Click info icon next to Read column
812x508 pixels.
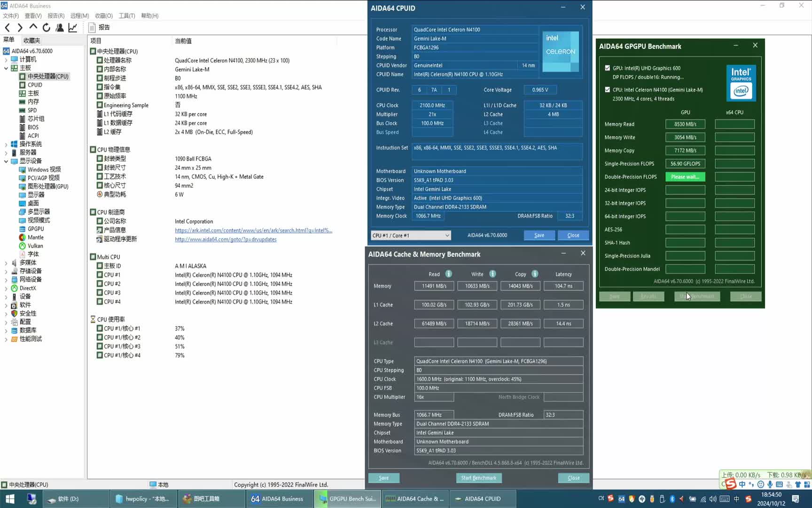(449, 274)
